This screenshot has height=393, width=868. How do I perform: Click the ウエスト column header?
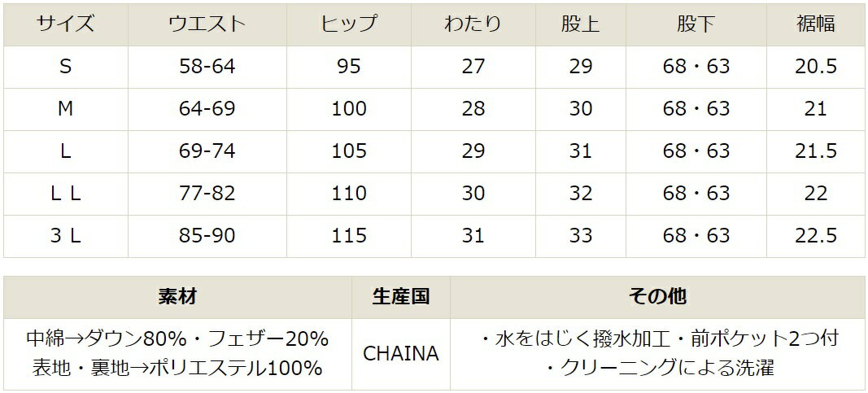[x=207, y=24]
